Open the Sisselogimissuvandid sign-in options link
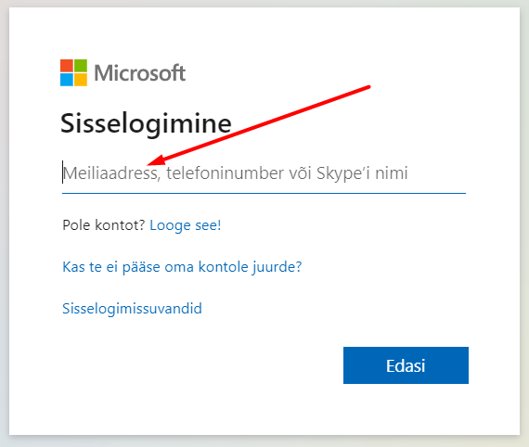Screen dimensions: 529x447 [x=132, y=308]
